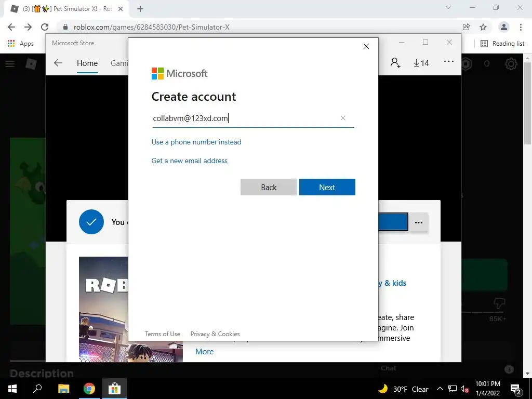Click the Roblox hamburger menu icon

[x=10, y=63]
